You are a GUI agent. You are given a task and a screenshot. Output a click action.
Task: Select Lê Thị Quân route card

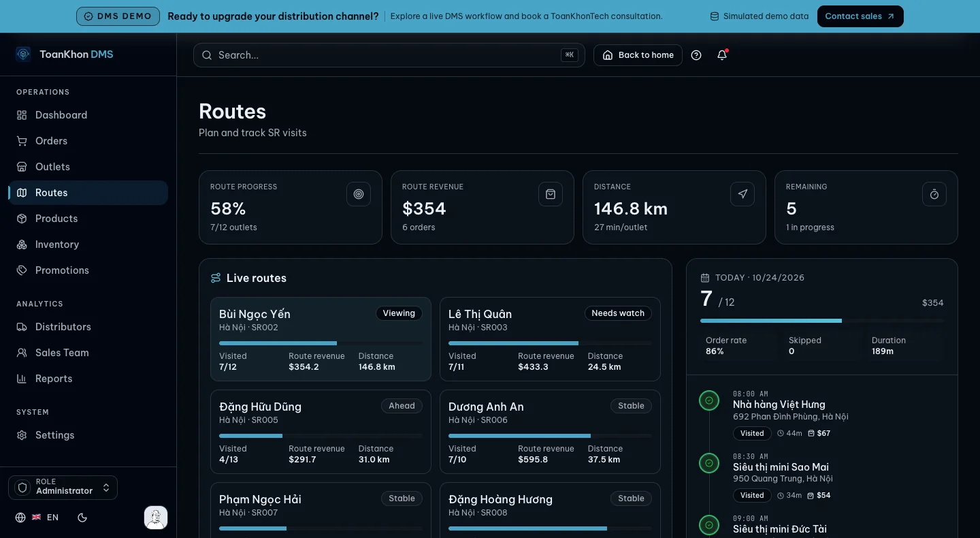550,339
